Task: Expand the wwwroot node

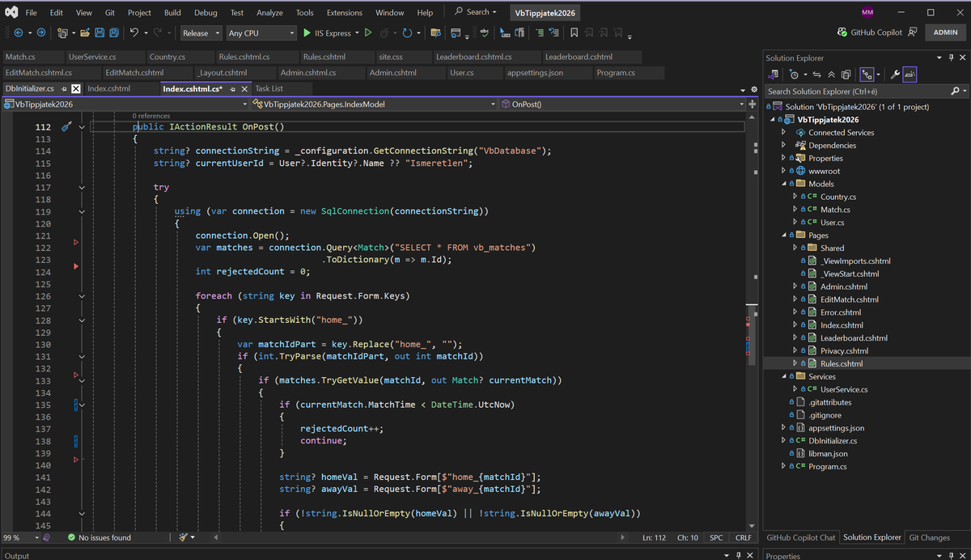Action: 783,171
